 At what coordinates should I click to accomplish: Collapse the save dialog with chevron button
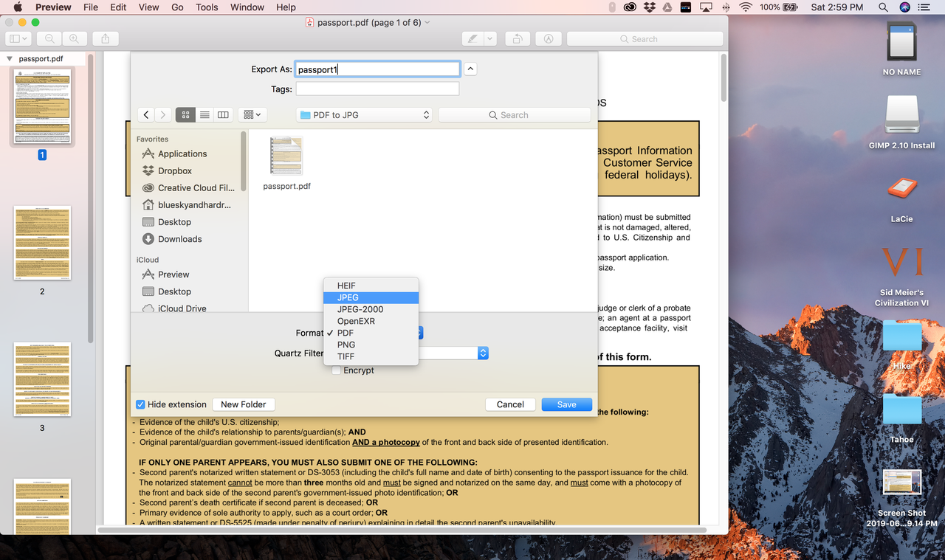pos(470,69)
